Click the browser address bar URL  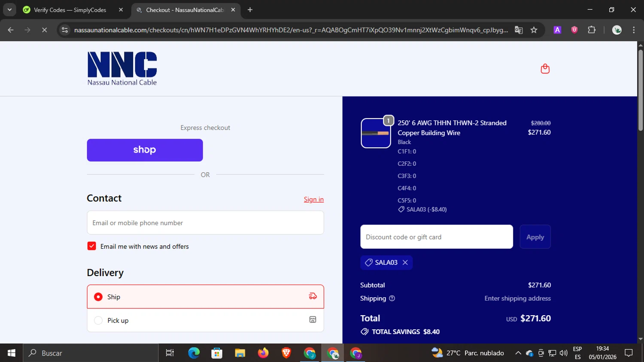(x=291, y=30)
